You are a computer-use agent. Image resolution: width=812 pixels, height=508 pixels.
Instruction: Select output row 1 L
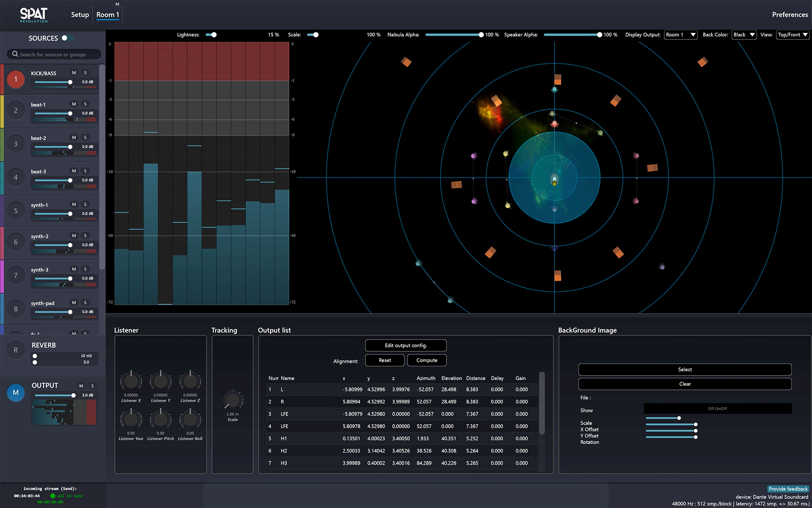402,389
